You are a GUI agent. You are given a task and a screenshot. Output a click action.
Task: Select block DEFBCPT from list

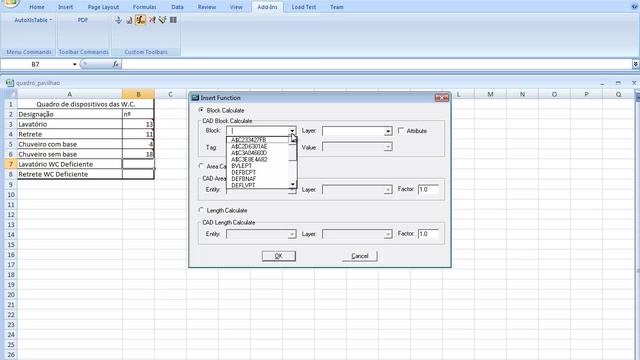coord(243,172)
